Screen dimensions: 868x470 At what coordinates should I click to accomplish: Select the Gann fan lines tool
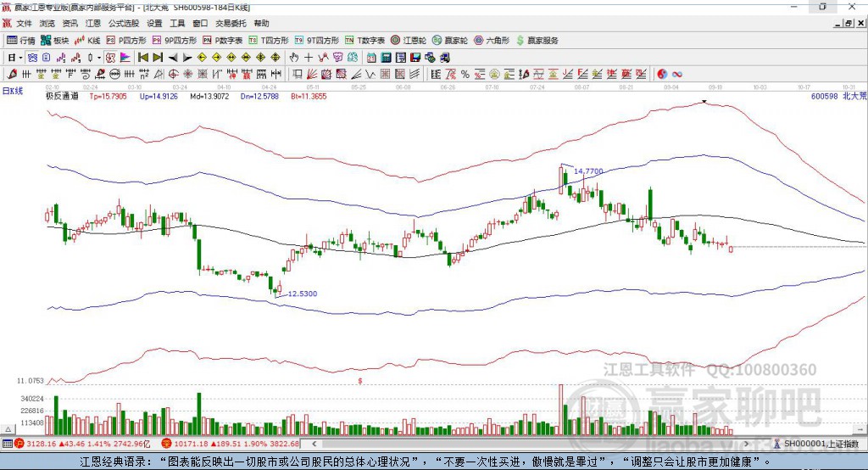pos(312,74)
